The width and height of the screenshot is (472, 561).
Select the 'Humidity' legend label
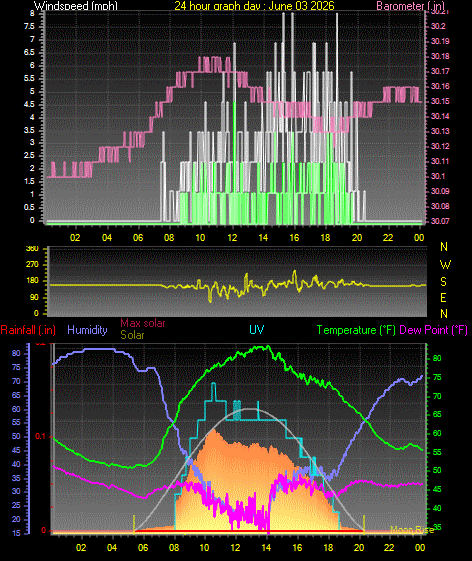pos(87,330)
